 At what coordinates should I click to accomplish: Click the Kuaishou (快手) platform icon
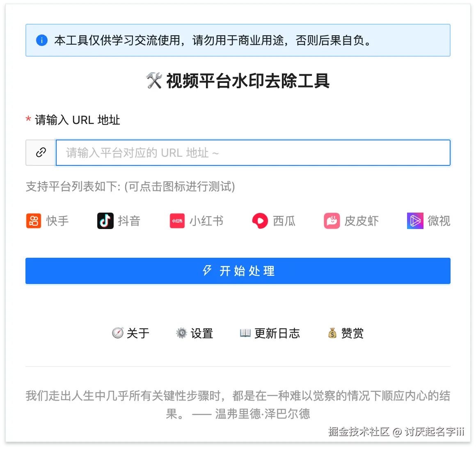34,221
